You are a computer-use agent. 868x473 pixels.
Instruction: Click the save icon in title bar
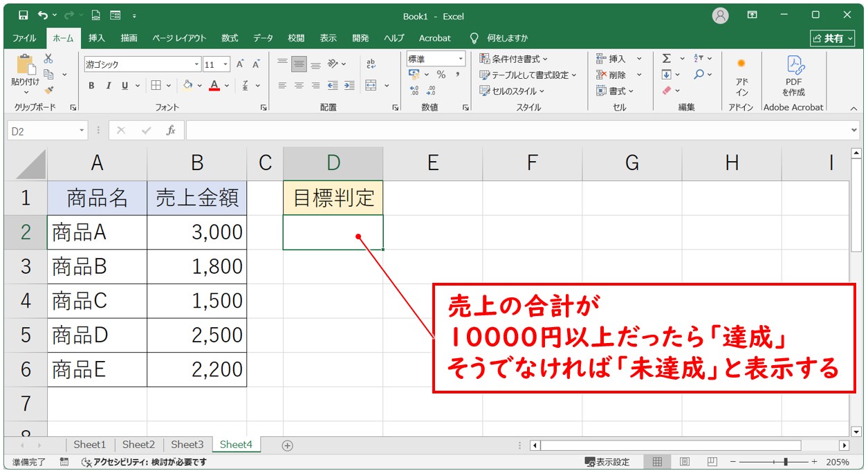tap(23, 15)
